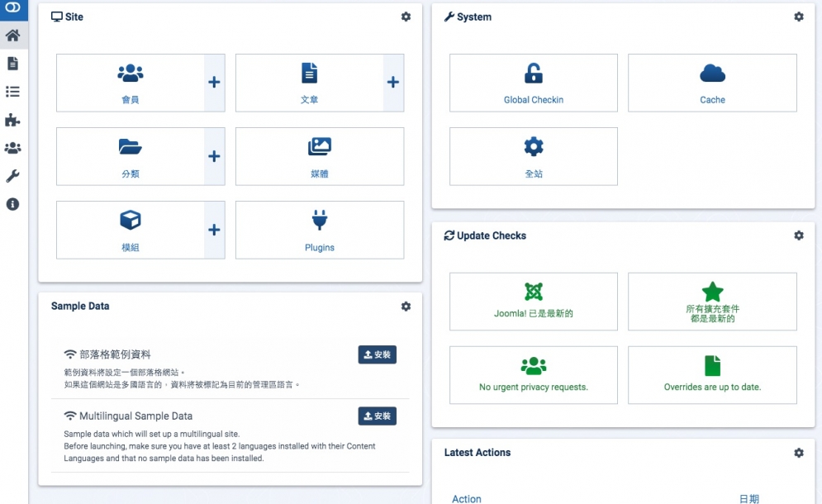Open the Help info icon in sidebar
The width and height of the screenshot is (822, 504).
12,204
